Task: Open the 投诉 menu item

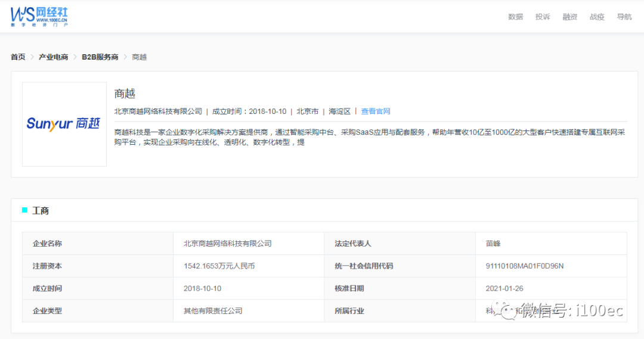Action: click(x=543, y=17)
